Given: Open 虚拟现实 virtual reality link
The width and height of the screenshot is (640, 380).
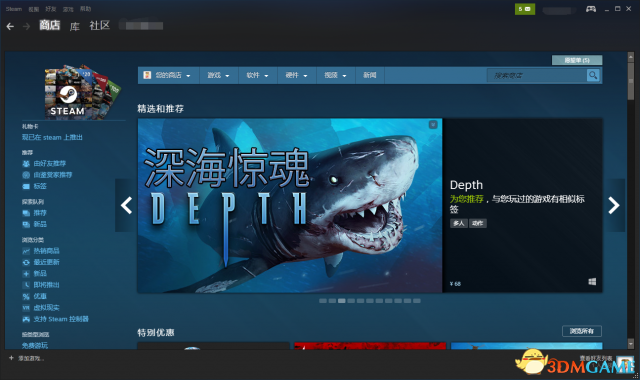Looking at the screenshot, I should (x=47, y=308).
